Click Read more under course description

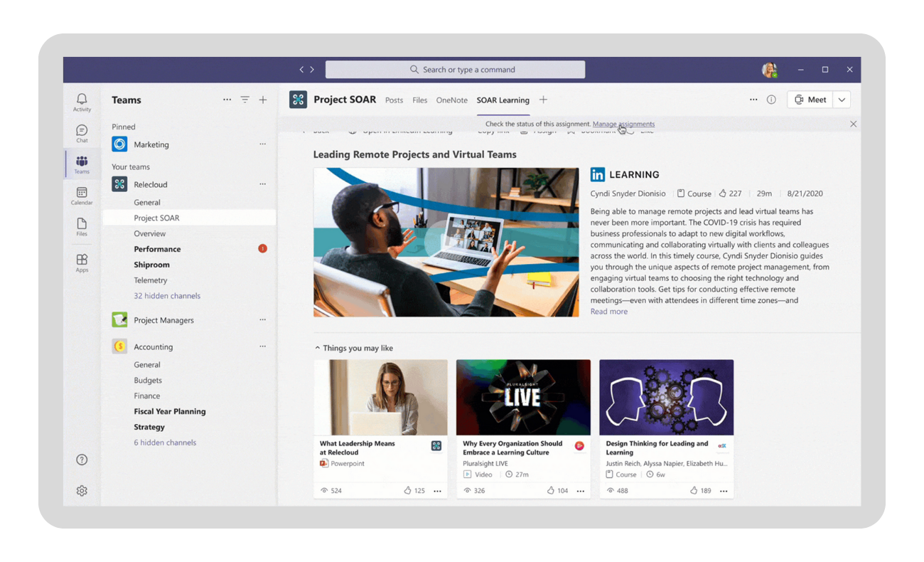[x=609, y=312]
